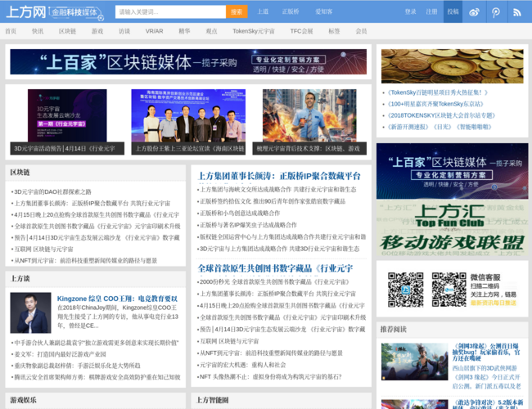Click the left WeChat QR code

click(x=404, y=289)
